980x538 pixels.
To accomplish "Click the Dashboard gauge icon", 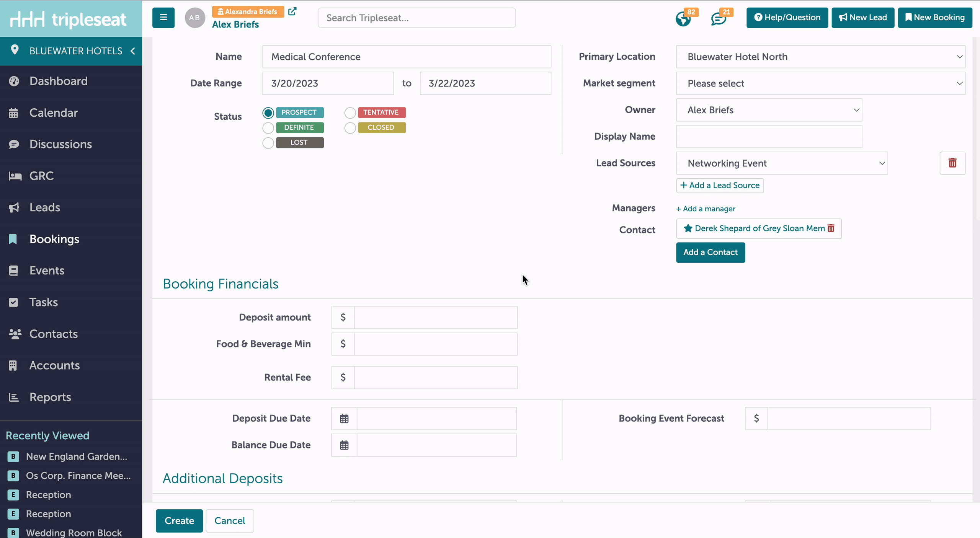I will coord(14,81).
